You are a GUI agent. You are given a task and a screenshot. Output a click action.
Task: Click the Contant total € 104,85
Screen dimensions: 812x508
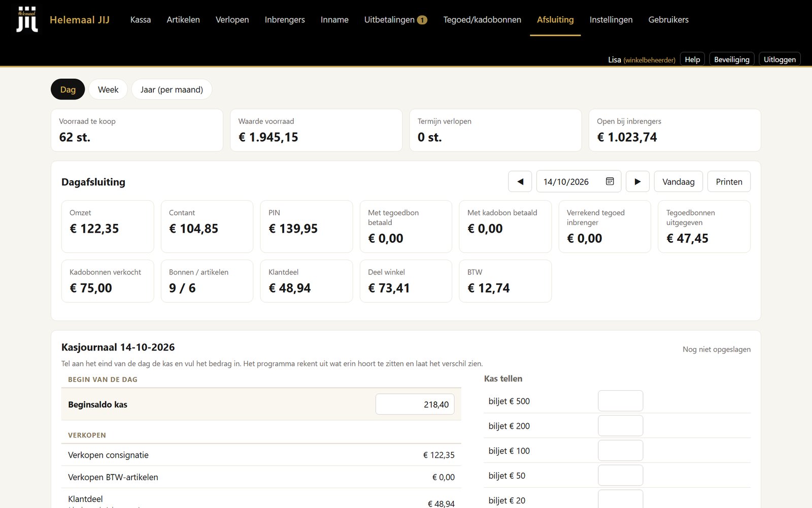[x=193, y=229]
